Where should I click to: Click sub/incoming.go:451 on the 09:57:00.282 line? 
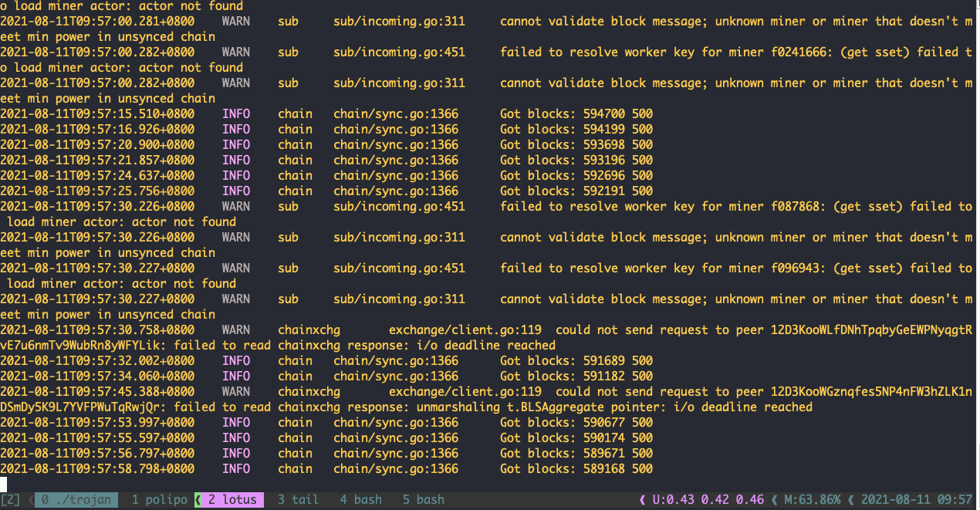click(x=399, y=52)
